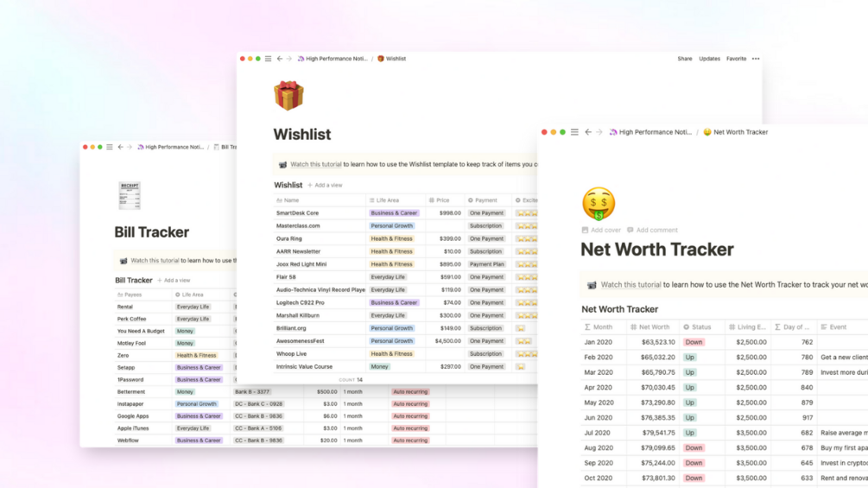Click COUNT 14 below the Wishlist table

[351, 380]
